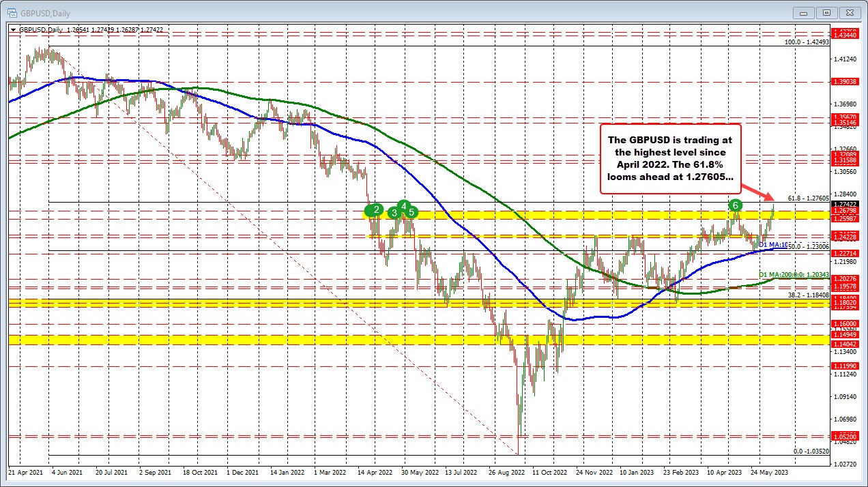Click the 10 Jan 2023 date on time axis
The image size is (868, 487).
[x=638, y=471]
